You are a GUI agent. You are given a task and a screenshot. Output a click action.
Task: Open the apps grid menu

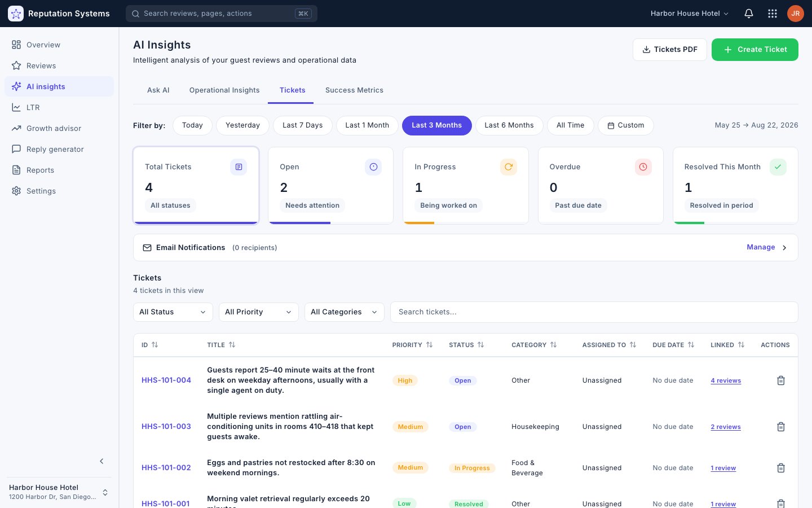[x=773, y=14]
